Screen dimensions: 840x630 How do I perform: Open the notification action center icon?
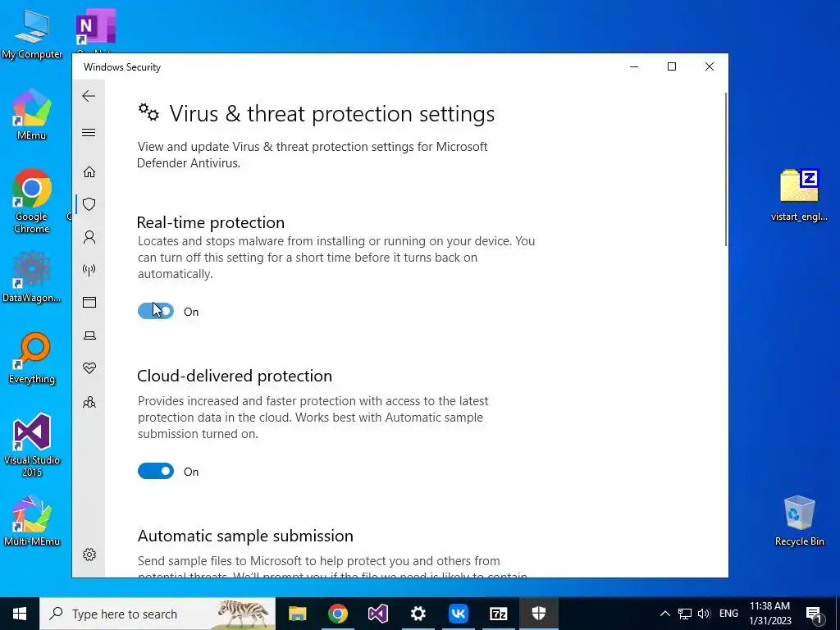click(x=814, y=614)
